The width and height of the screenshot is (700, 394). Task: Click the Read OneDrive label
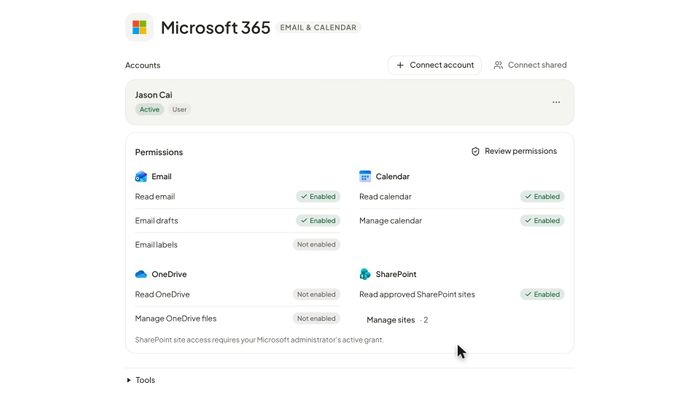162,294
